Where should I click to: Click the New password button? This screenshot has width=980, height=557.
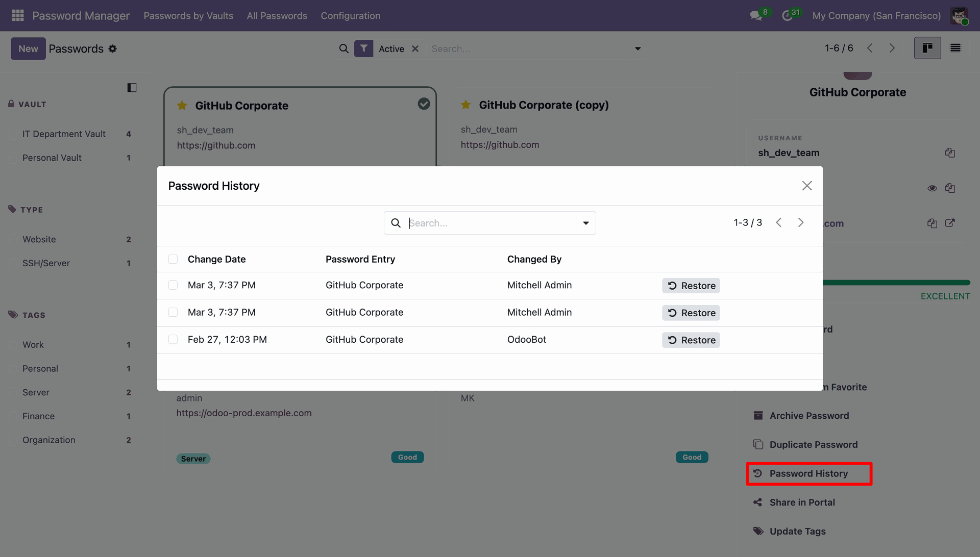click(x=28, y=48)
